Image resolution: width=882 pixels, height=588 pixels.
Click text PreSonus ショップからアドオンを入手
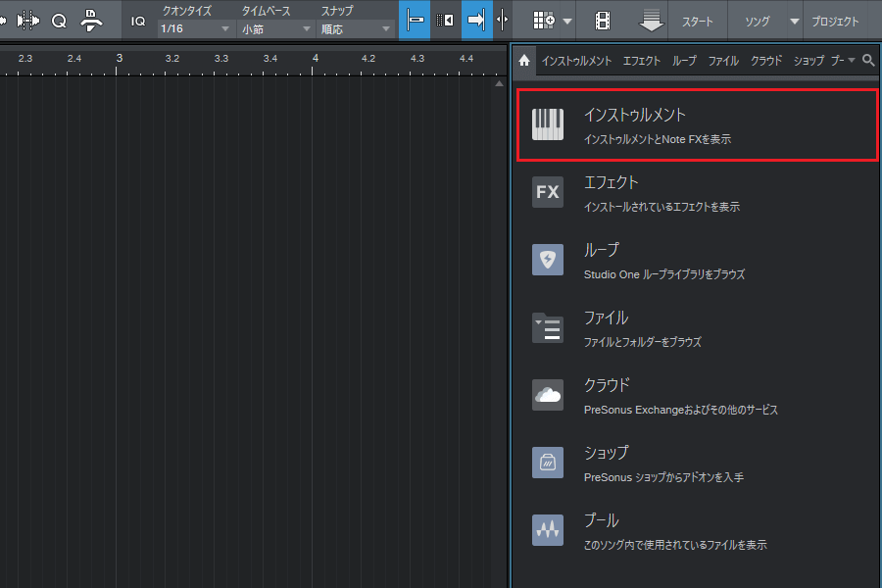(663, 476)
